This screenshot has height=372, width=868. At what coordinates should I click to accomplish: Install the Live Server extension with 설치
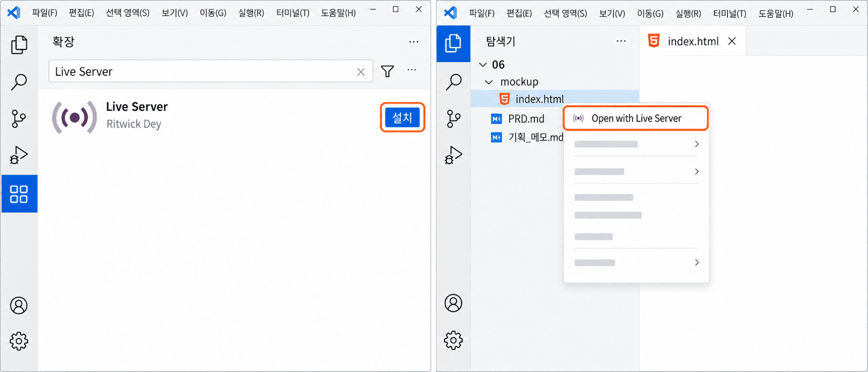coord(402,117)
